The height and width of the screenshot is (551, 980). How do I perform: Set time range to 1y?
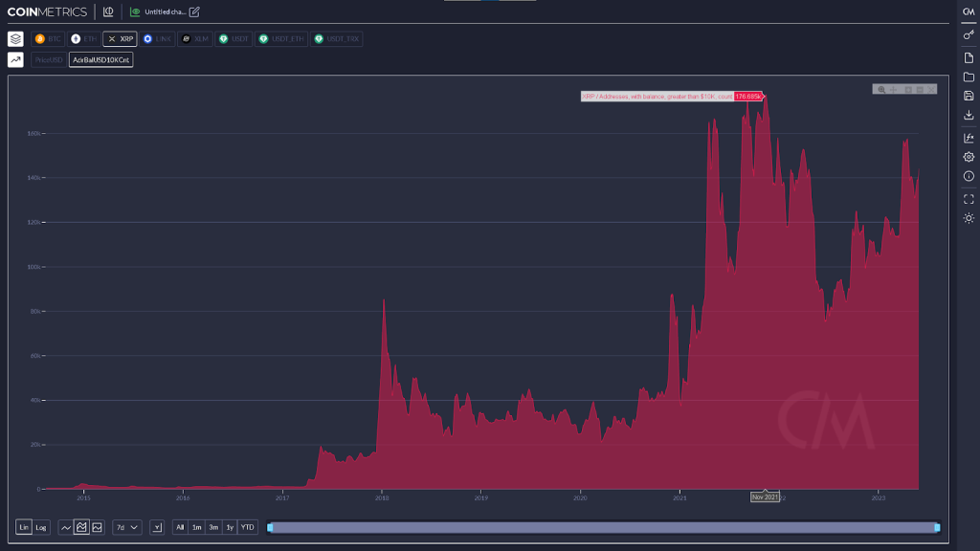(230, 527)
